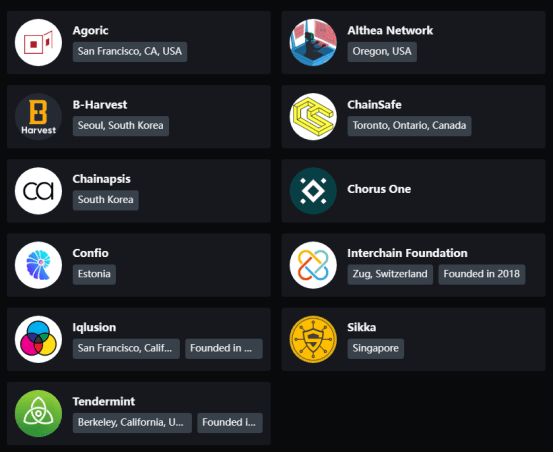Screen dimensions: 554x452
Task: Click the Agoric logo icon
Action: [x=39, y=42]
